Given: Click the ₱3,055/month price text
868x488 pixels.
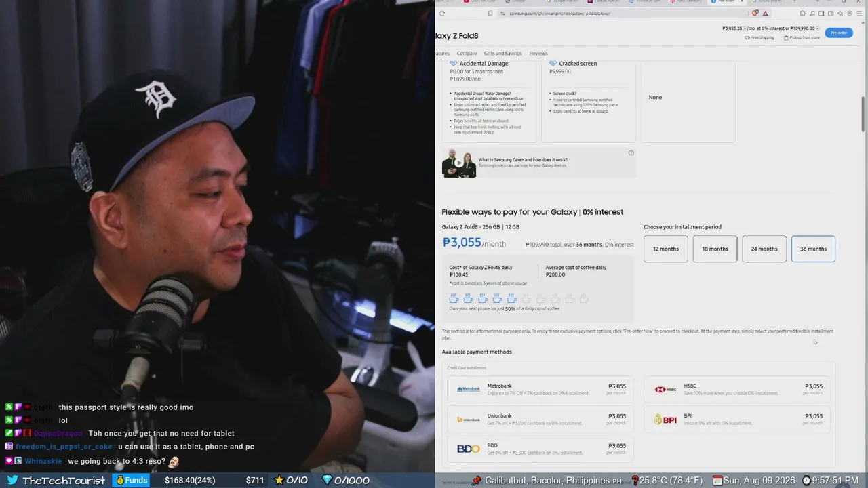Looking at the screenshot, I should 474,243.
